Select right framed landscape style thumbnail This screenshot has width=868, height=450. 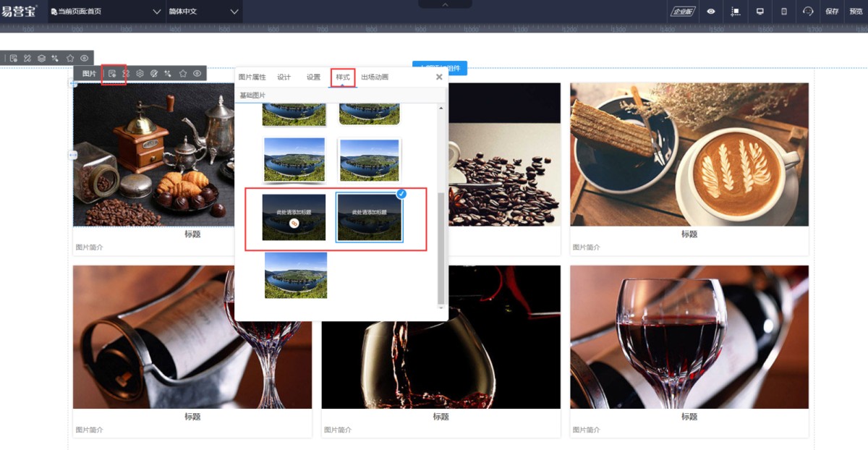(x=370, y=160)
